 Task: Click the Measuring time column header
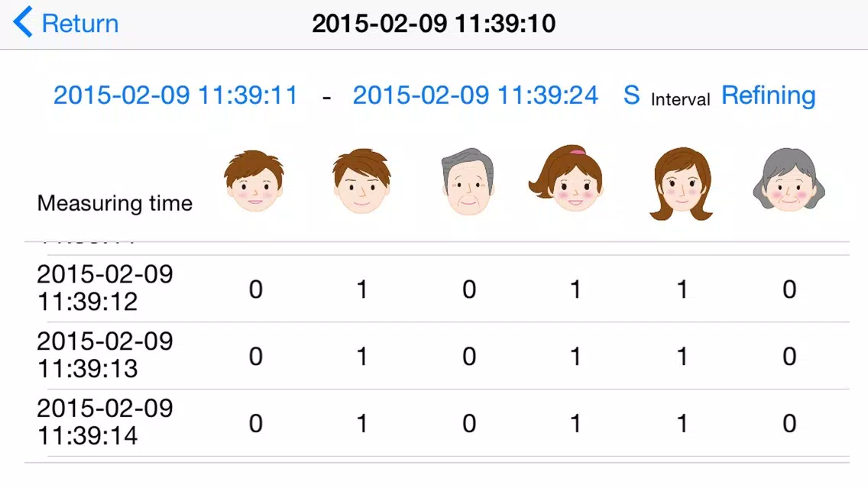115,203
